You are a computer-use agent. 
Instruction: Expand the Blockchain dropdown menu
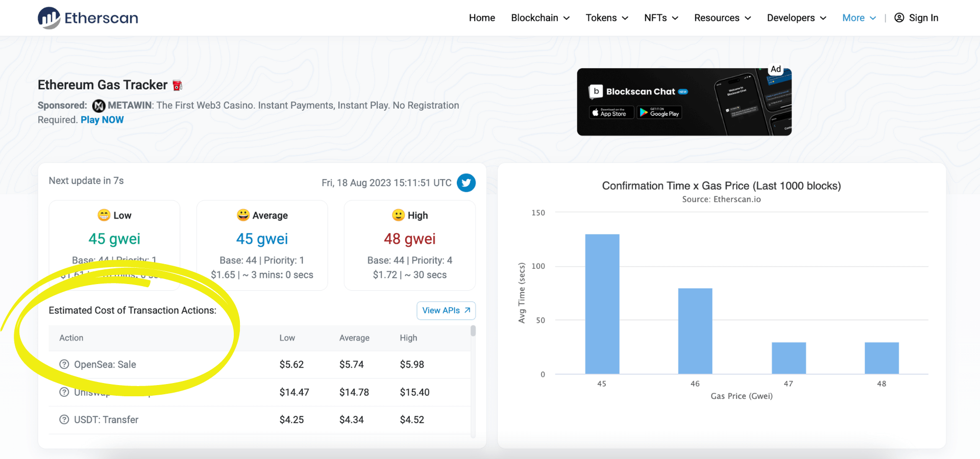coord(540,18)
